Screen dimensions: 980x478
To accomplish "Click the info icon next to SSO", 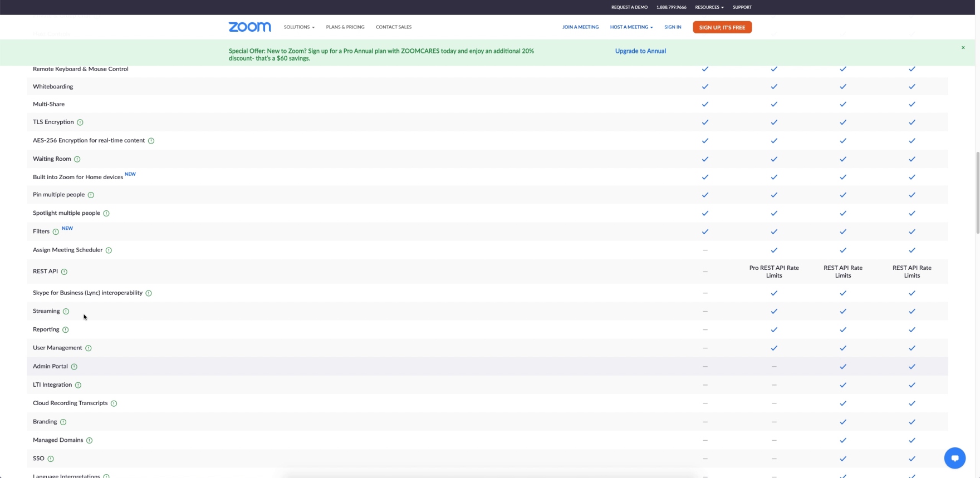I will coord(51,459).
